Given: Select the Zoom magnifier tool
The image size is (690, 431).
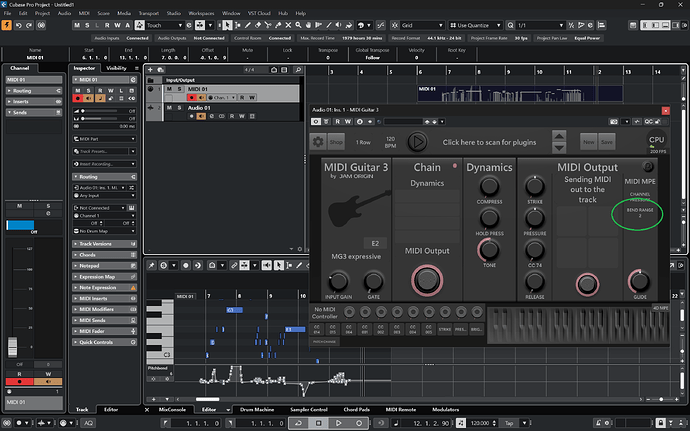Looking at the screenshot, I should point(298,26).
